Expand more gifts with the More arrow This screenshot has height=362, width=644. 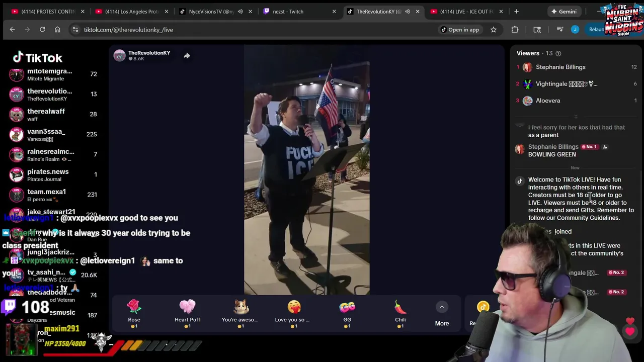pos(442,307)
